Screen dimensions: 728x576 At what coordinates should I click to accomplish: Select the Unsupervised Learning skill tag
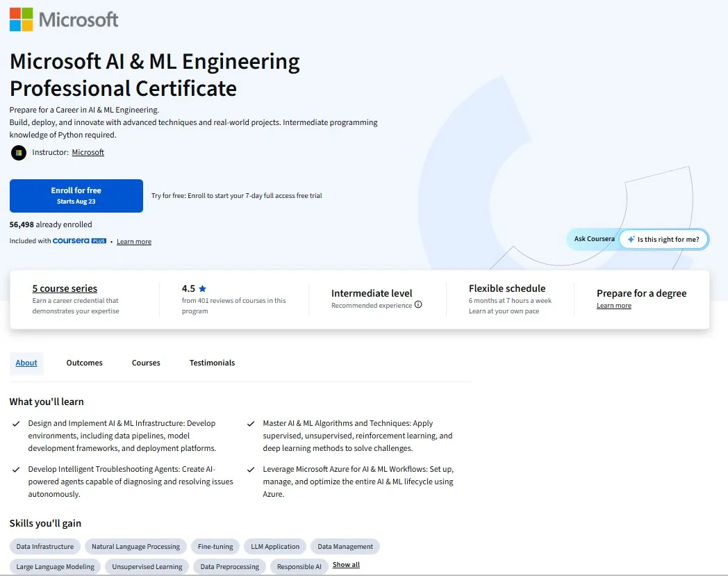147,567
